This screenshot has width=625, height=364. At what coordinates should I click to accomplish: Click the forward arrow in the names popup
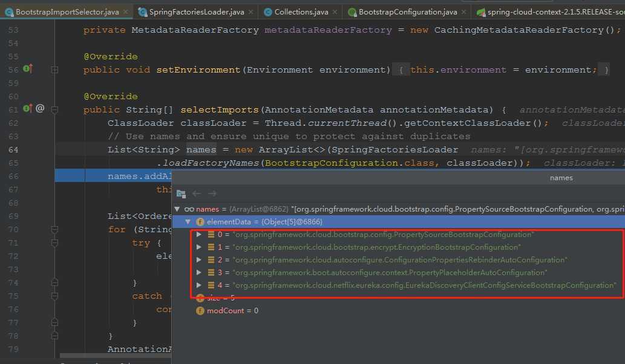click(x=212, y=193)
